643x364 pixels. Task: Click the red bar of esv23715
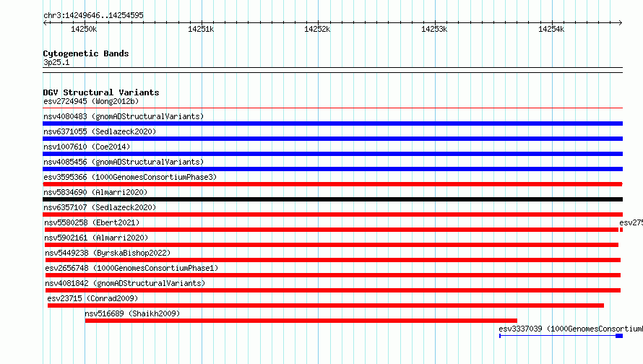pos(326,305)
